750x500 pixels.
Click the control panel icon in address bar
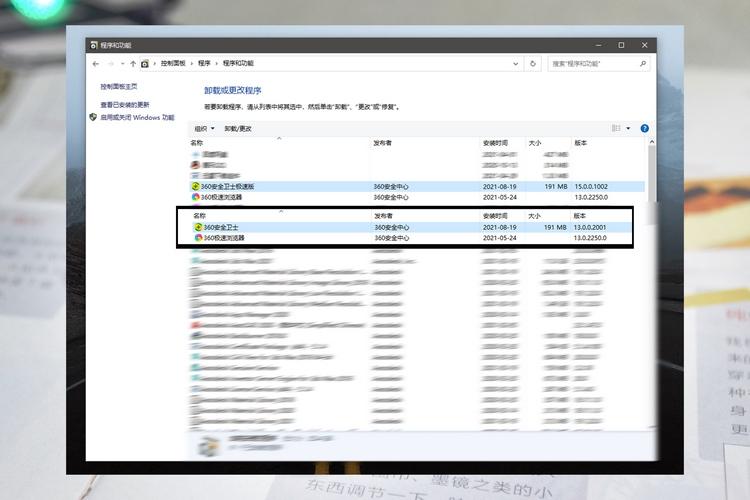tap(145, 64)
